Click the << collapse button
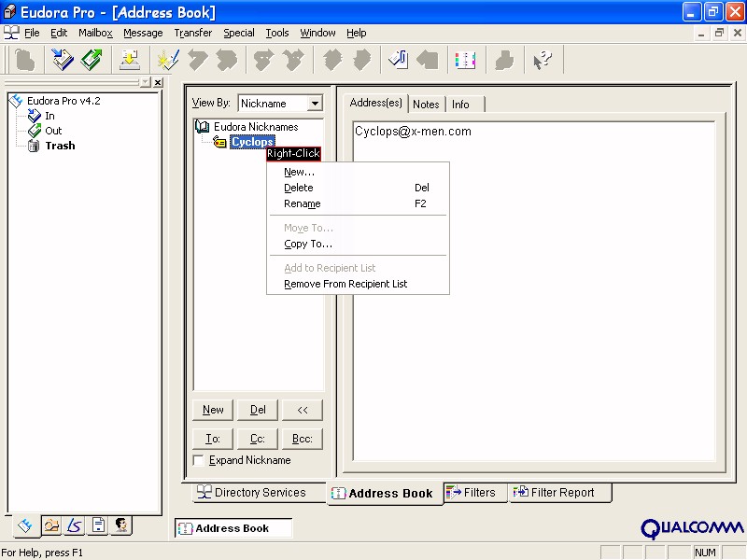The image size is (747, 560). tap(303, 410)
